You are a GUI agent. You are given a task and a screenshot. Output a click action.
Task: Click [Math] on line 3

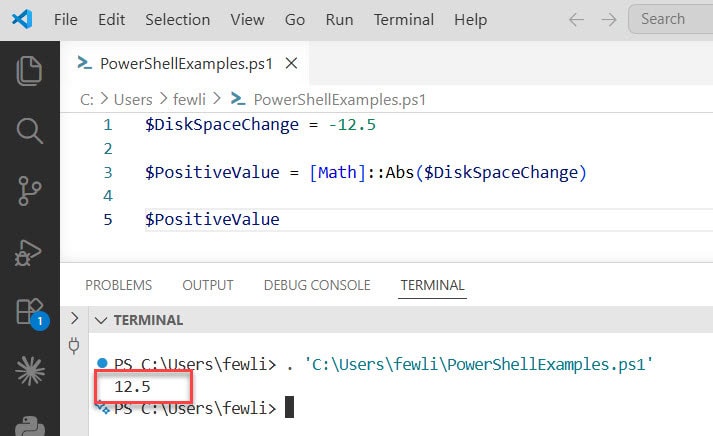pos(337,173)
